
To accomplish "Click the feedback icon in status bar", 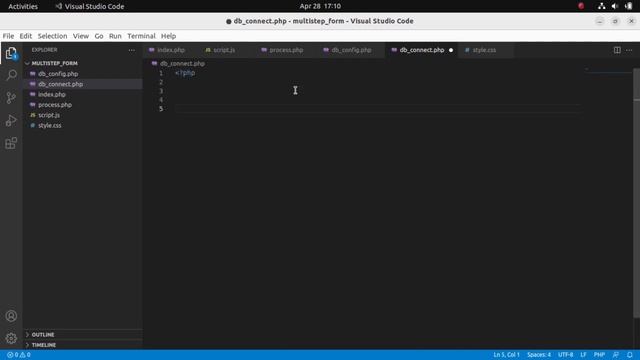I will click(616, 355).
